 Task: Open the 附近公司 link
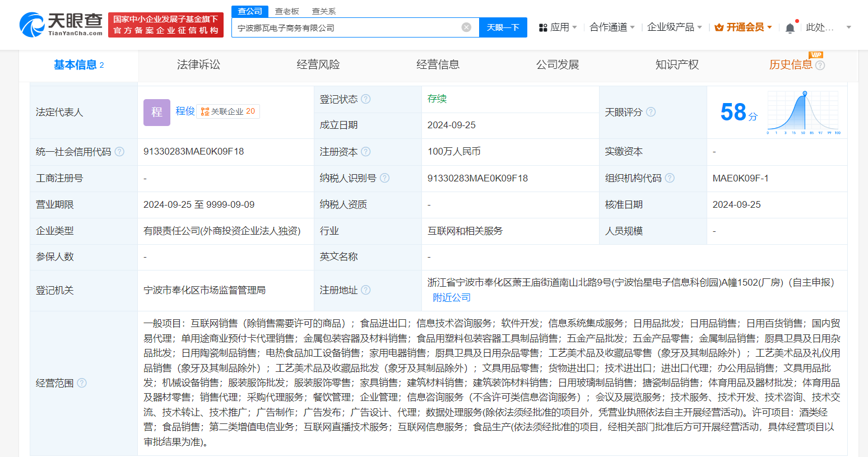point(452,298)
